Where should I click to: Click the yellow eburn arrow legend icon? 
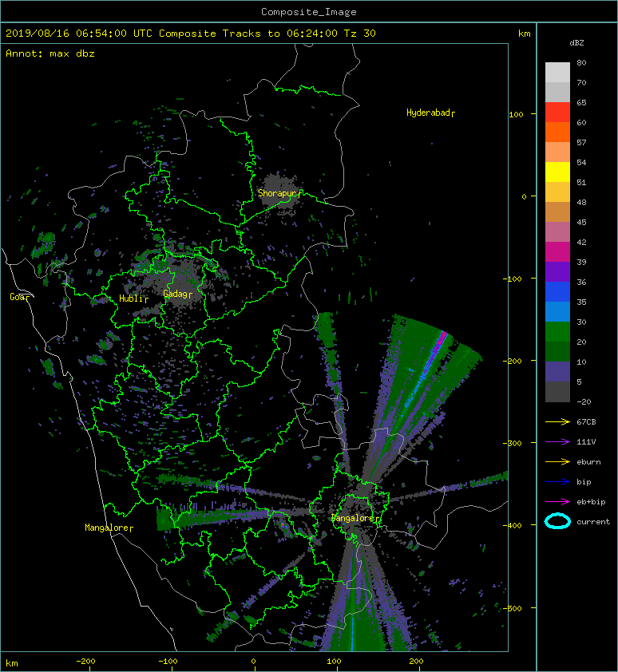point(557,462)
